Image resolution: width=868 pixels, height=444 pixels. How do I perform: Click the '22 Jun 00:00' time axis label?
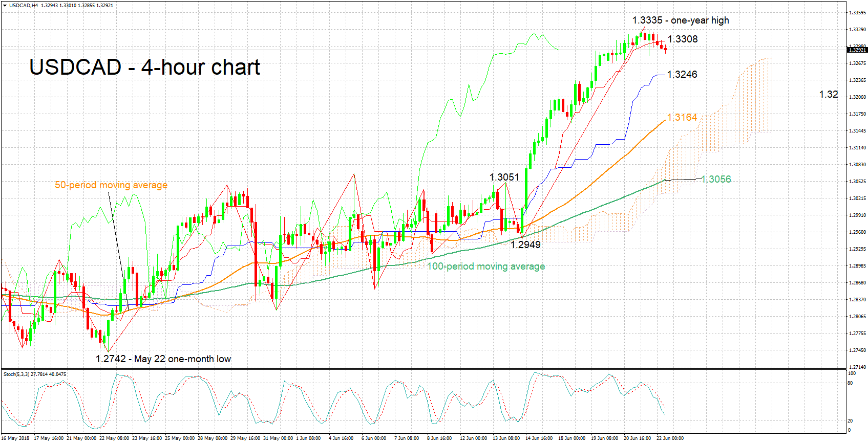[670, 438]
